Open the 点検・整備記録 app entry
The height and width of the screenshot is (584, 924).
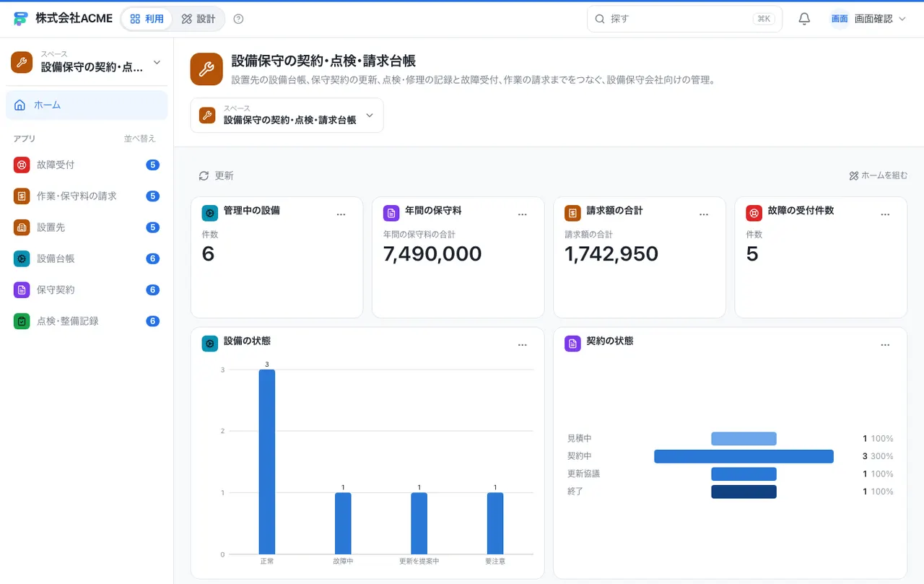[x=87, y=321]
